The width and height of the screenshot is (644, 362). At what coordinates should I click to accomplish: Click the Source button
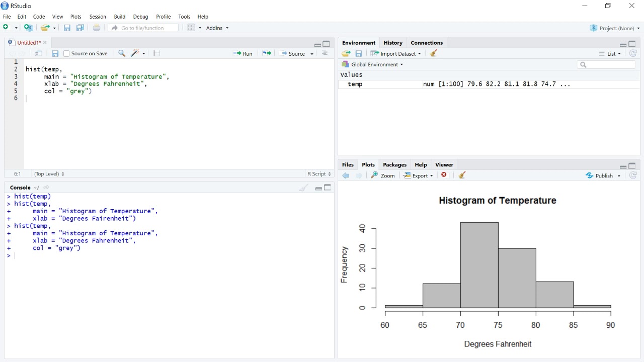tap(292, 53)
